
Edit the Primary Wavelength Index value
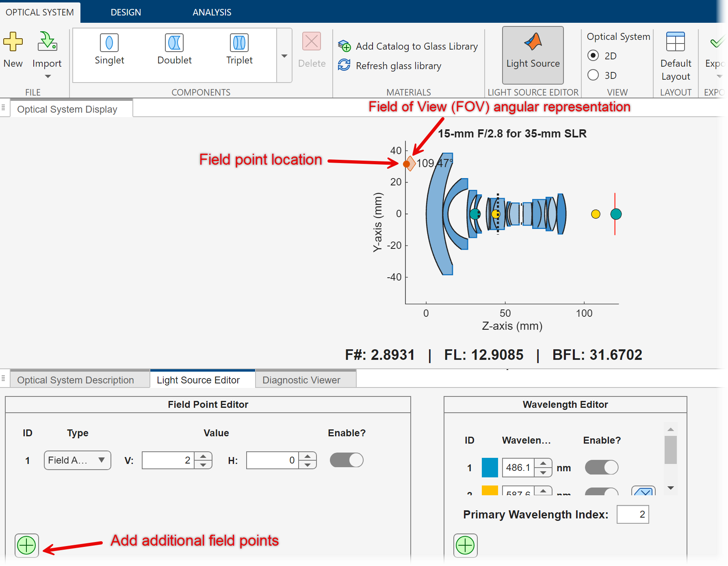pyautogui.click(x=633, y=514)
